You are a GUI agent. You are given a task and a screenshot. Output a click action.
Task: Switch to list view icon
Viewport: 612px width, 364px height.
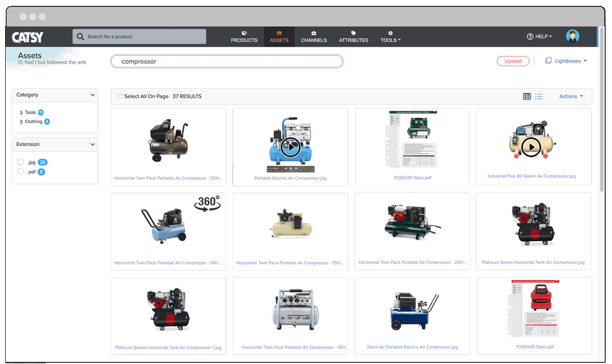click(x=539, y=97)
